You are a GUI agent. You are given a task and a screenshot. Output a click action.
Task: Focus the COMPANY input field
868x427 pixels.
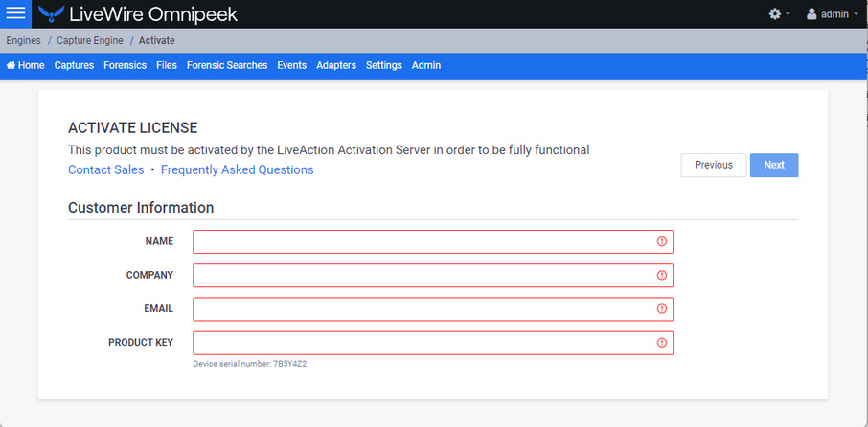(x=433, y=276)
